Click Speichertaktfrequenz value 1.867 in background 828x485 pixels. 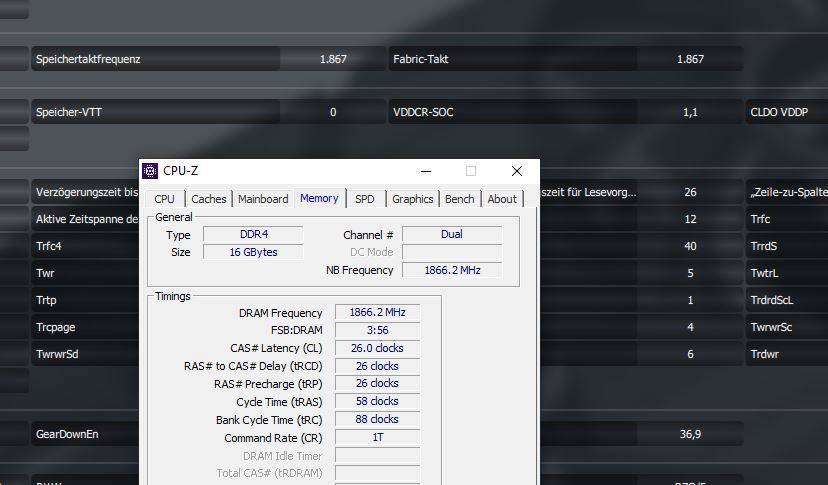333,59
